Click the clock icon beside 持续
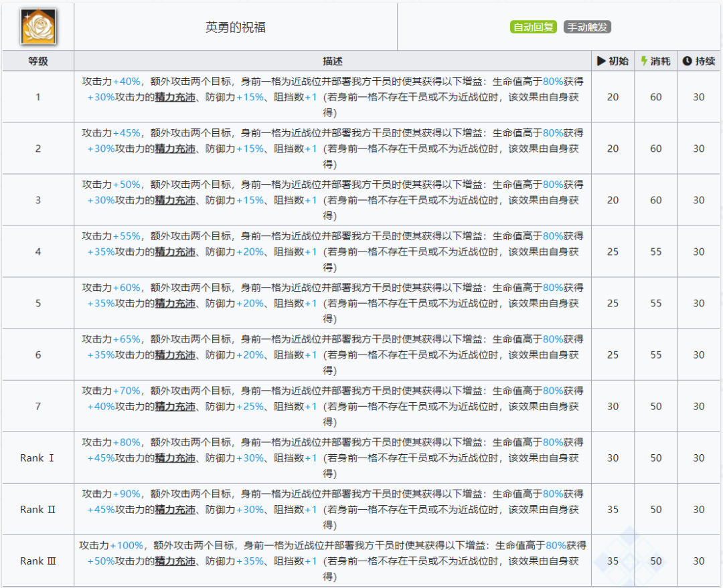Viewport: 723px width, 588px height. (687, 61)
